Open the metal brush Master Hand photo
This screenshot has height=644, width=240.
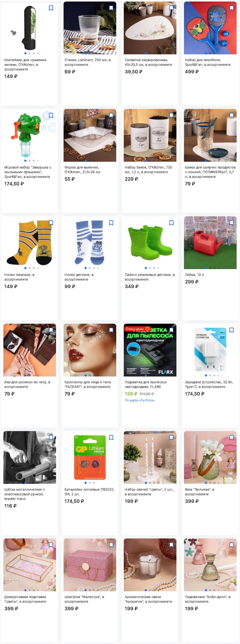tap(30, 457)
